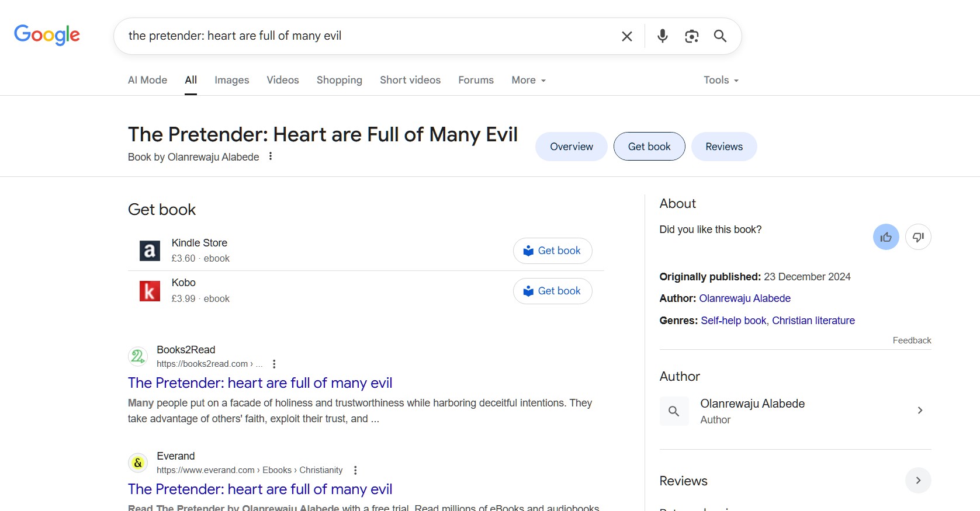Switch to AI Mode tab
Screen dimensions: 980x511
tap(147, 80)
